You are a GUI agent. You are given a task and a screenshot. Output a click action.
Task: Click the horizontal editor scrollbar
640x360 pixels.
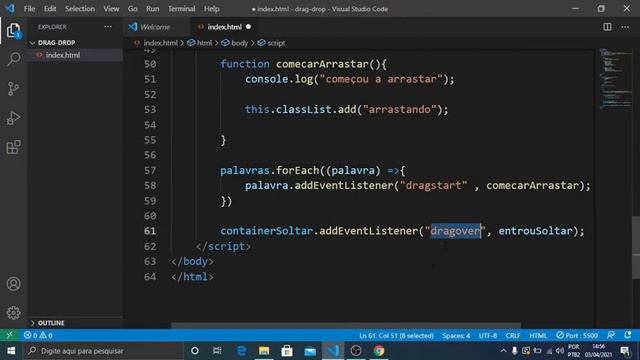tap(346, 325)
